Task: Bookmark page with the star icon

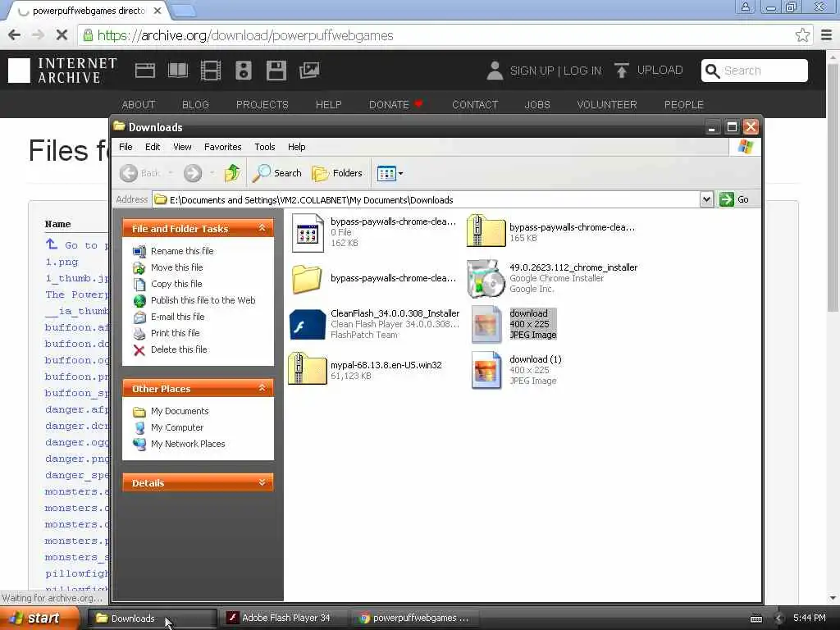Action: point(802,35)
